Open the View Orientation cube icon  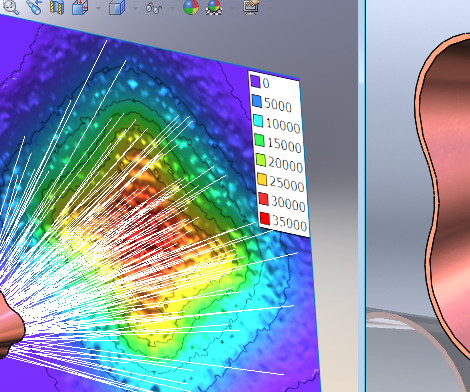click(x=80, y=7)
